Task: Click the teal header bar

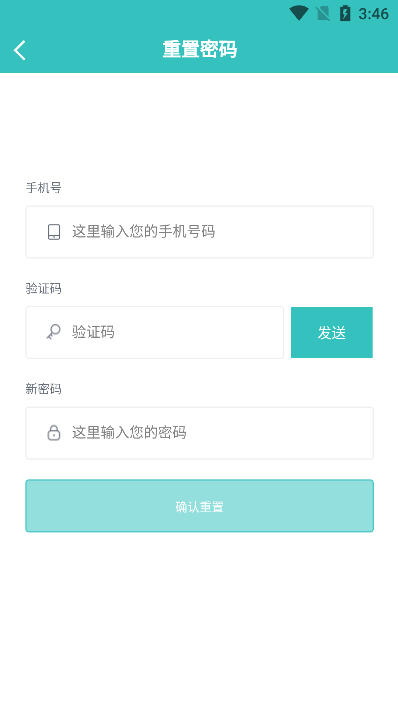Action: coord(199,50)
